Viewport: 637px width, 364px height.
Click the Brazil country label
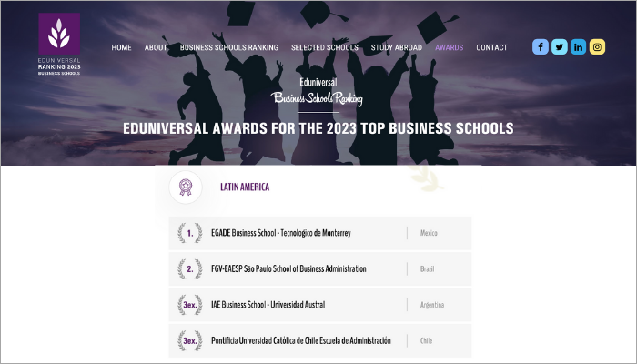tap(427, 269)
